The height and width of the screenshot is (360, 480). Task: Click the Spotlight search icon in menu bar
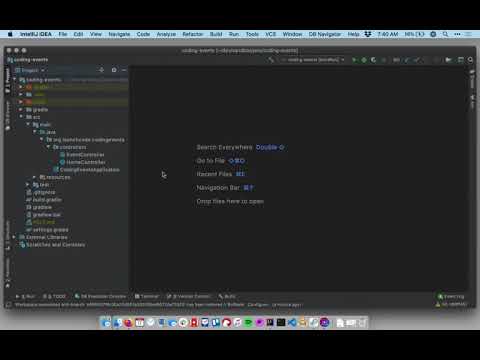(445, 34)
